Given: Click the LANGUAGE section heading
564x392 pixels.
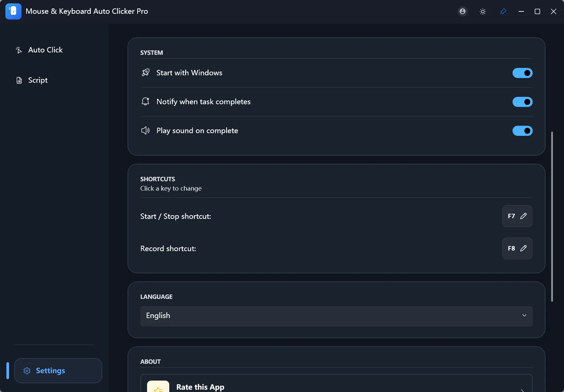Looking at the screenshot, I should point(156,297).
